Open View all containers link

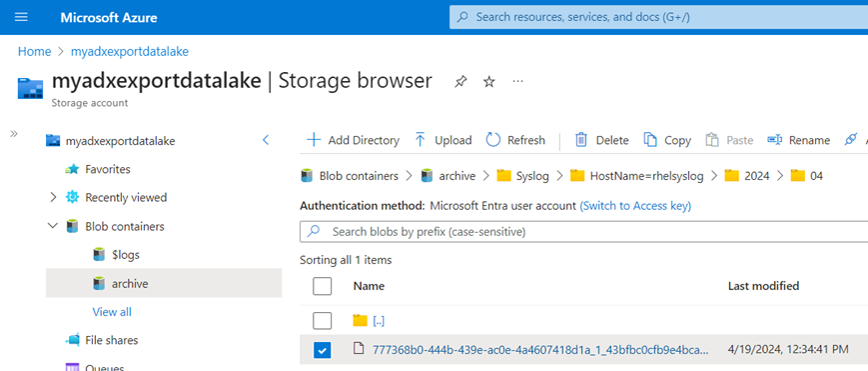click(x=112, y=312)
